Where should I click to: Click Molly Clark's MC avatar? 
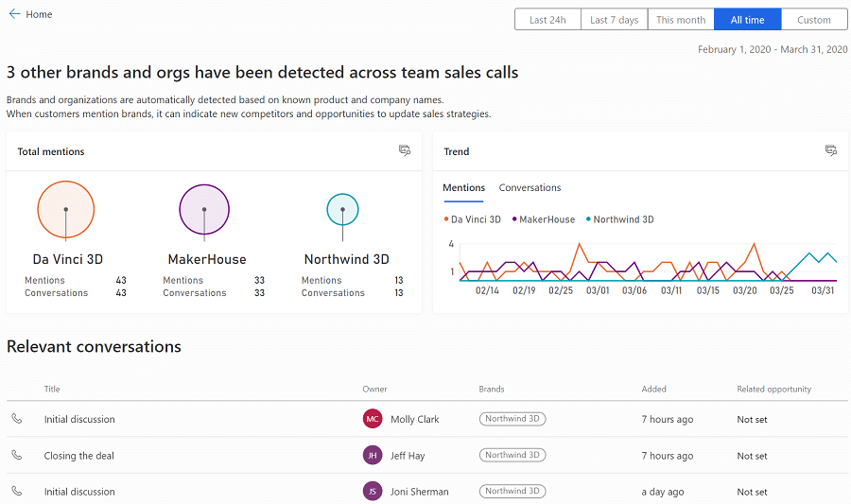click(373, 419)
